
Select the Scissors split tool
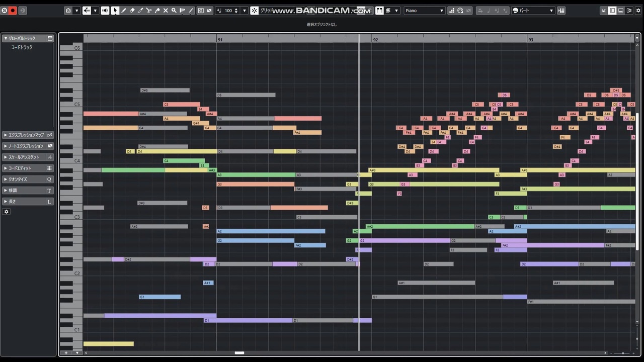(x=149, y=11)
